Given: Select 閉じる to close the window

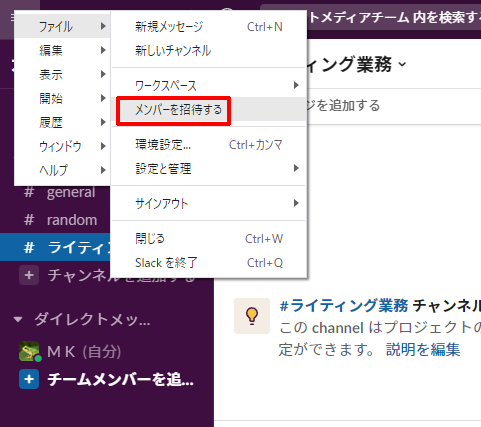Looking at the screenshot, I should pos(209,239).
